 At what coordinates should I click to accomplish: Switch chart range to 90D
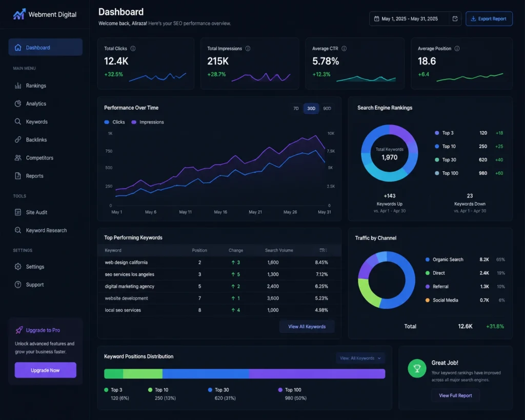coord(327,109)
